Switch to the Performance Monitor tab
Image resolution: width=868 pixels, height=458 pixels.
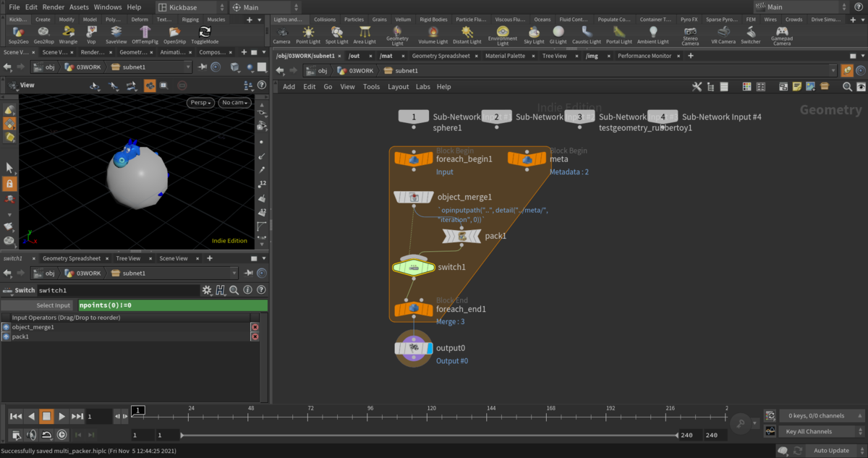pyautogui.click(x=644, y=56)
